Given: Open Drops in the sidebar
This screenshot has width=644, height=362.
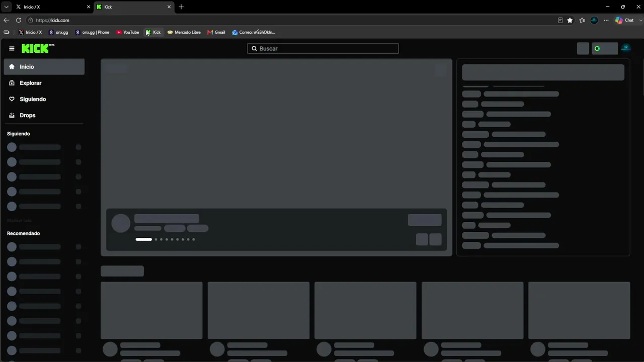Looking at the screenshot, I should 44,115.
